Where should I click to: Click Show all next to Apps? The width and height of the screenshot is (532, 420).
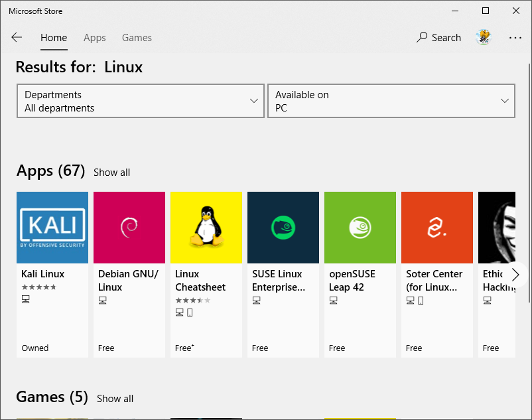[x=111, y=173]
